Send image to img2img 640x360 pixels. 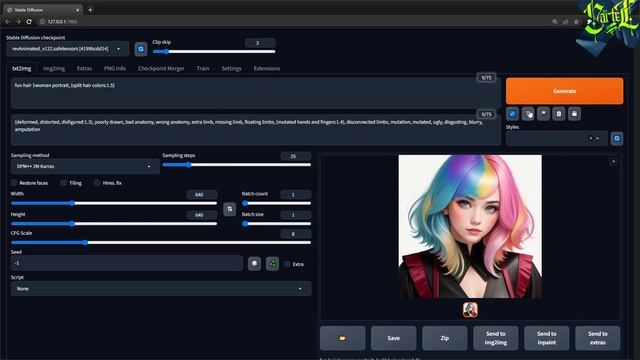coord(496,338)
